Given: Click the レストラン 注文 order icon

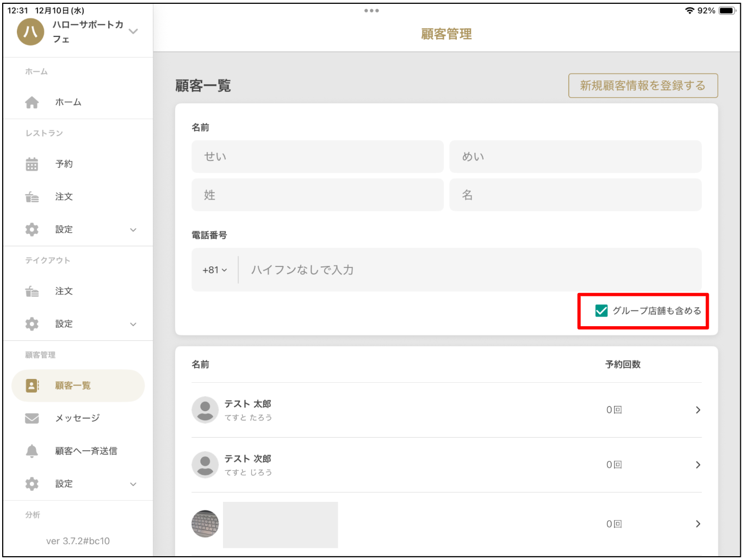Looking at the screenshot, I should tap(32, 196).
